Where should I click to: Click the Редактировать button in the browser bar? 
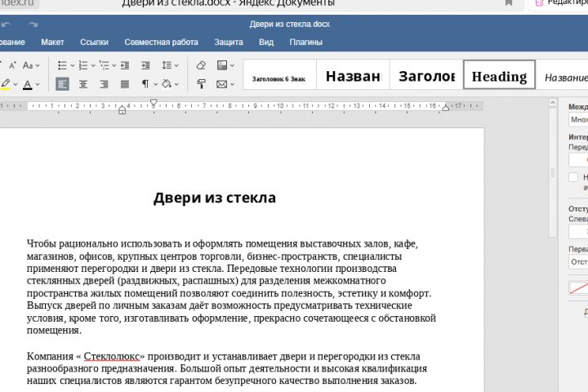[x=558, y=3]
